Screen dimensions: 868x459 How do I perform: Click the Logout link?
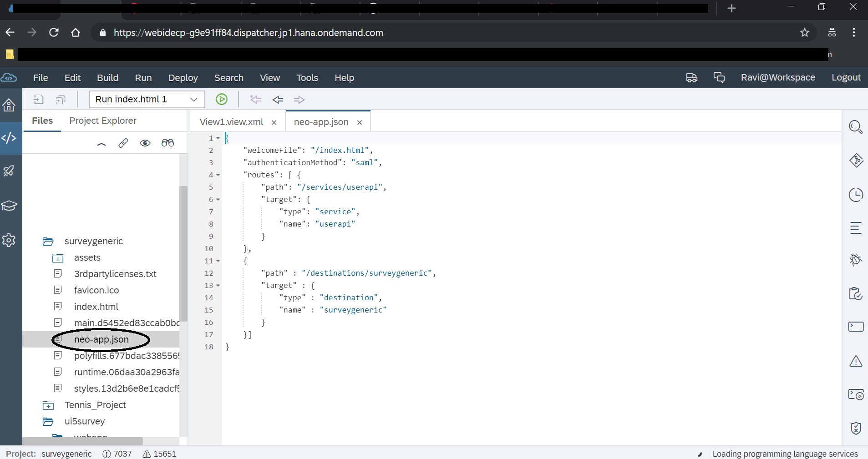[846, 77]
